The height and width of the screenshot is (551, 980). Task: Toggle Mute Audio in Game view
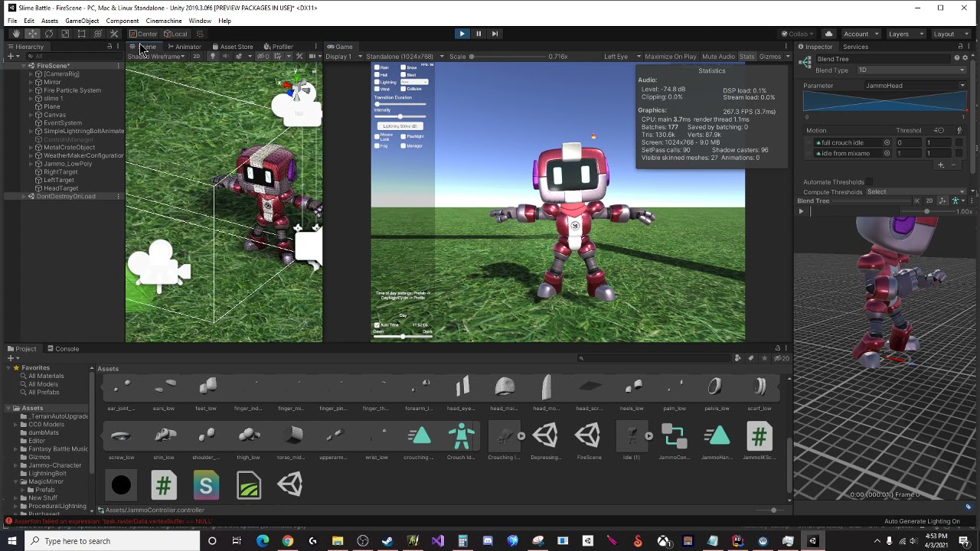tap(718, 57)
